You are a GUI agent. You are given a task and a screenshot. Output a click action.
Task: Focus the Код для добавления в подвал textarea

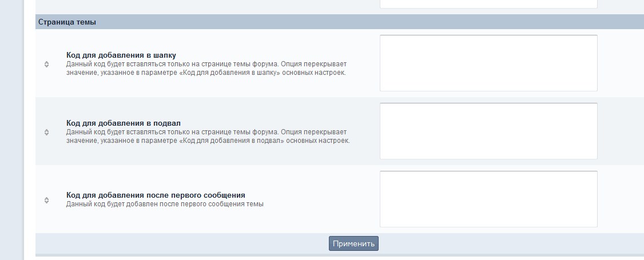click(488, 131)
